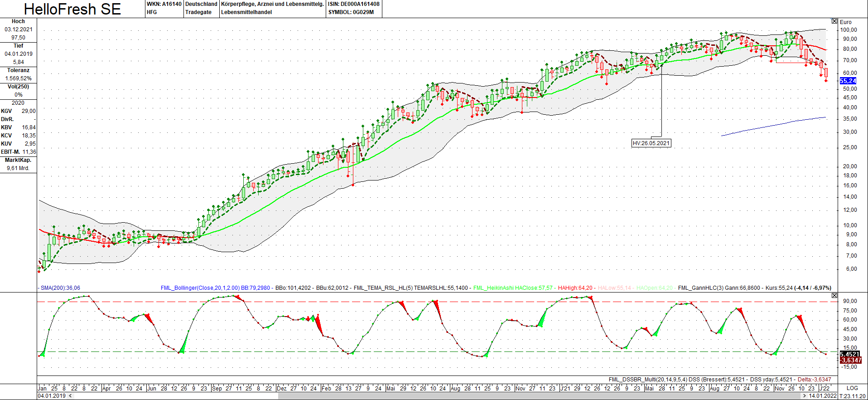The width and height of the screenshot is (868, 400).
Task: Click the BBo:101,4202 upper band value
Action: tap(293, 288)
